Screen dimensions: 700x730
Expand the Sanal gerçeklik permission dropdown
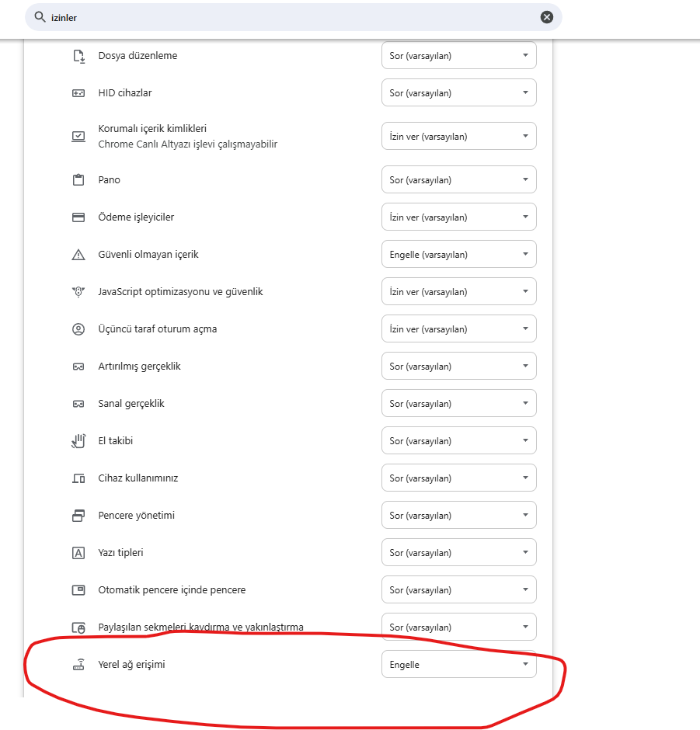click(458, 404)
